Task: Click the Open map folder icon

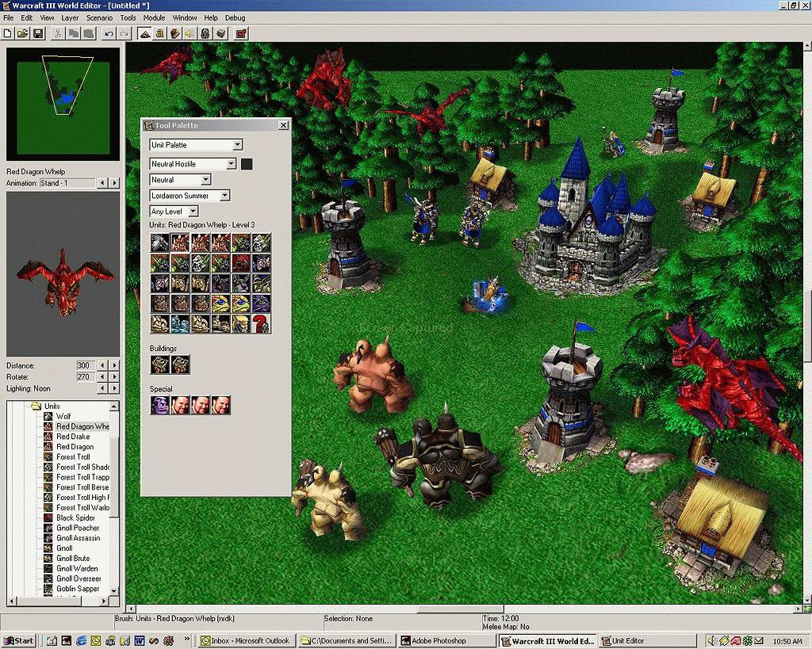Action: pyautogui.click(x=23, y=33)
